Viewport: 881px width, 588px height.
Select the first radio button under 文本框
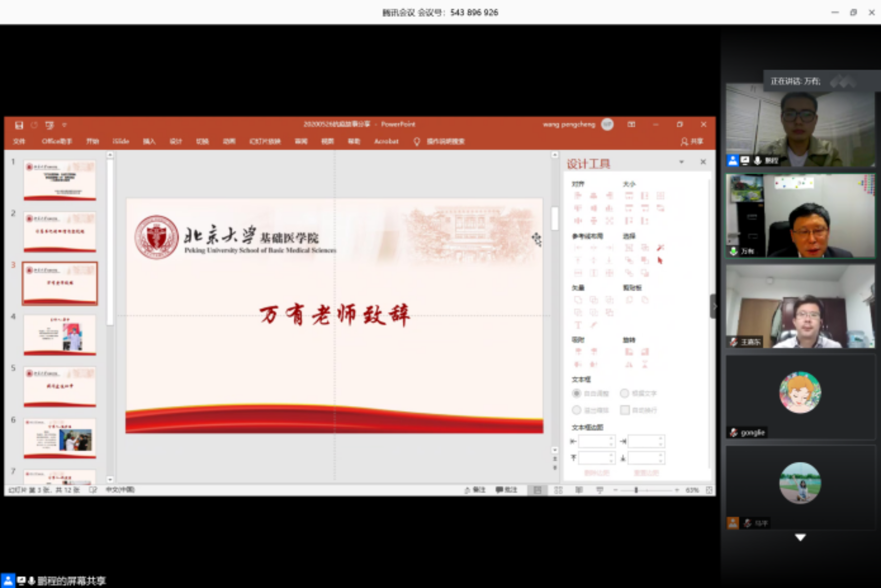[x=577, y=393]
